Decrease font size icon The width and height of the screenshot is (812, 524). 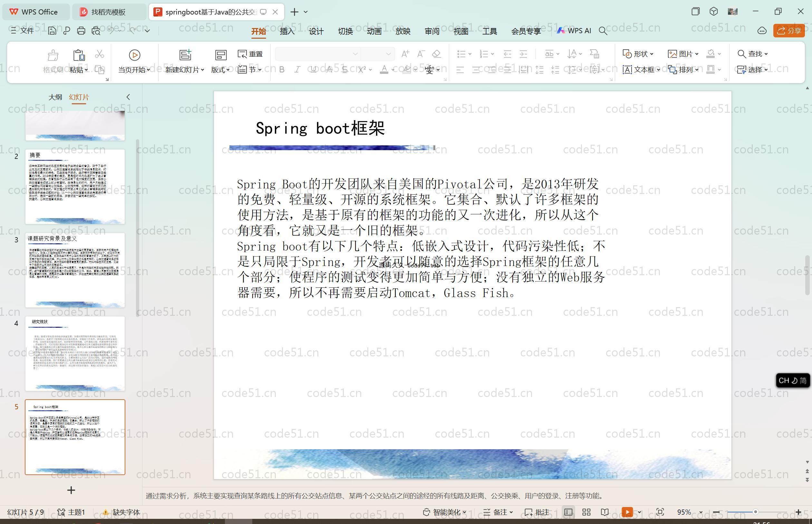coord(421,54)
